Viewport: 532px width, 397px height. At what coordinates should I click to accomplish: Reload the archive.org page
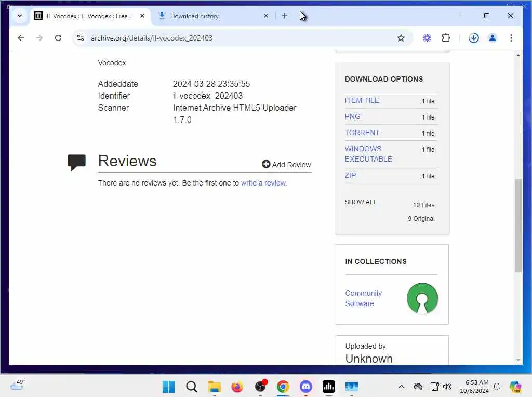58,38
